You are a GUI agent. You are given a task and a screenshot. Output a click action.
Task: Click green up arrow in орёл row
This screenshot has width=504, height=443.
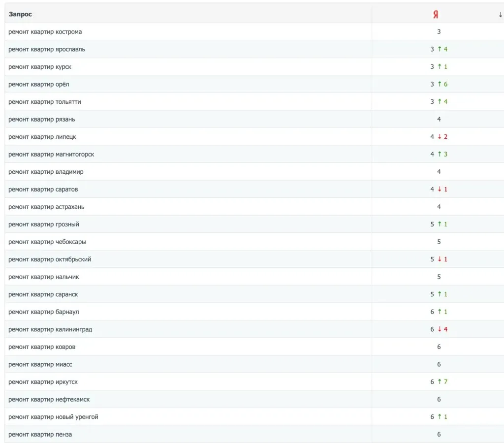tap(440, 84)
